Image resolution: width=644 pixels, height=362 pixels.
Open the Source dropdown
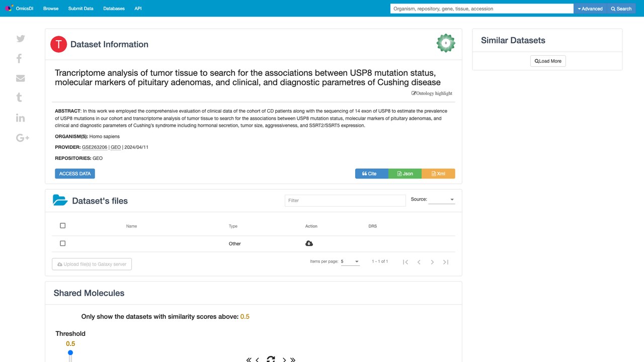pyautogui.click(x=441, y=200)
